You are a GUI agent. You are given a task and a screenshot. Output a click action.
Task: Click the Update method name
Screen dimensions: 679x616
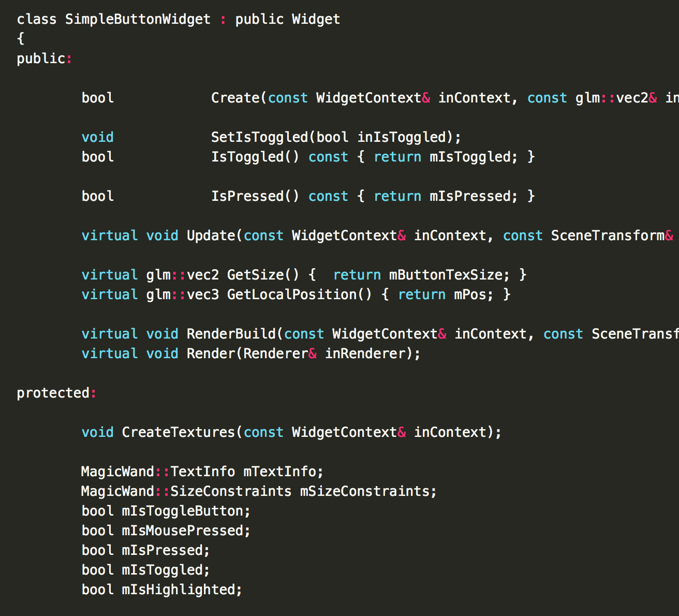point(211,236)
